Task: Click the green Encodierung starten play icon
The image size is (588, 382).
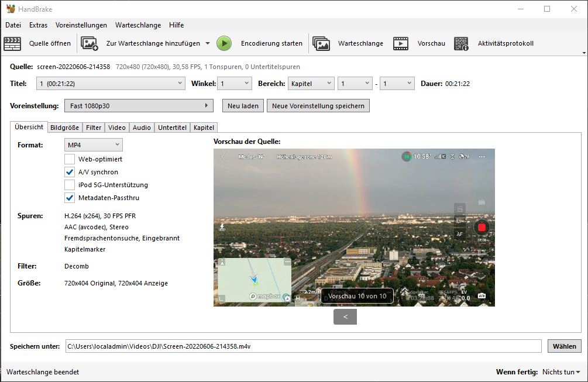Action: pos(224,43)
